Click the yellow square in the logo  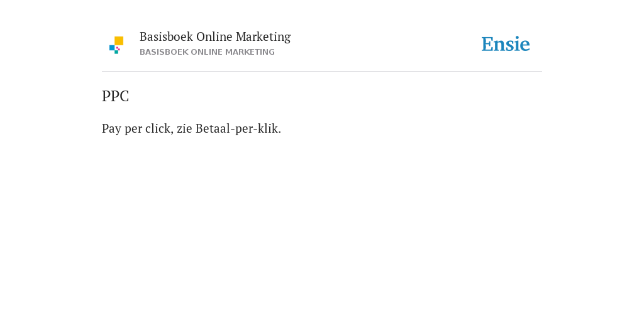[119, 41]
